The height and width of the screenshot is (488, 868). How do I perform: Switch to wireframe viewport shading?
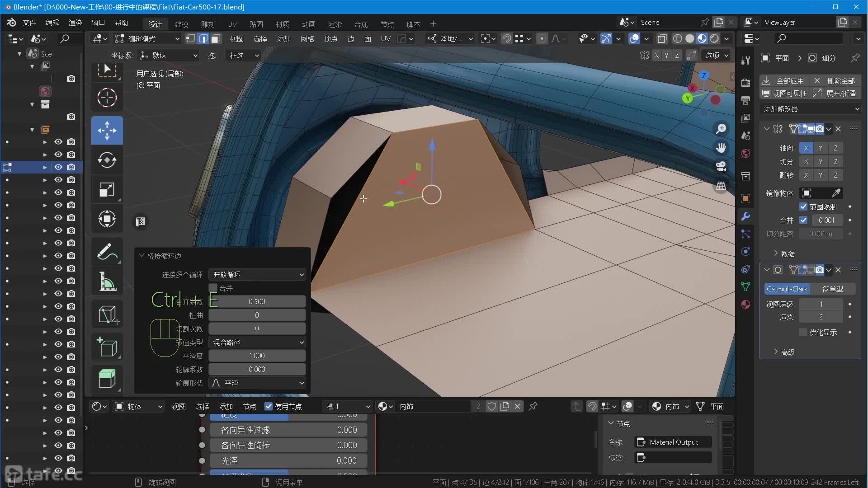(677, 39)
